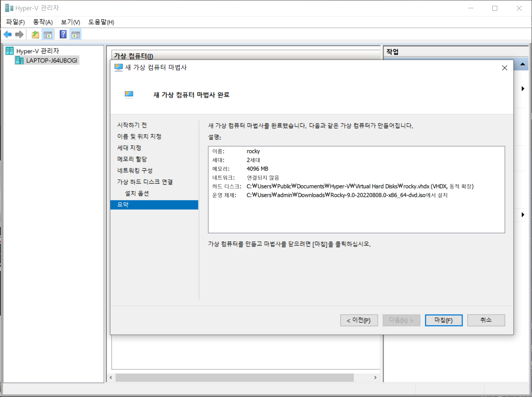The height and width of the screenshot is (397, 532).
Task: Open the 보기(V) menu
Action: tap(70, 22)
